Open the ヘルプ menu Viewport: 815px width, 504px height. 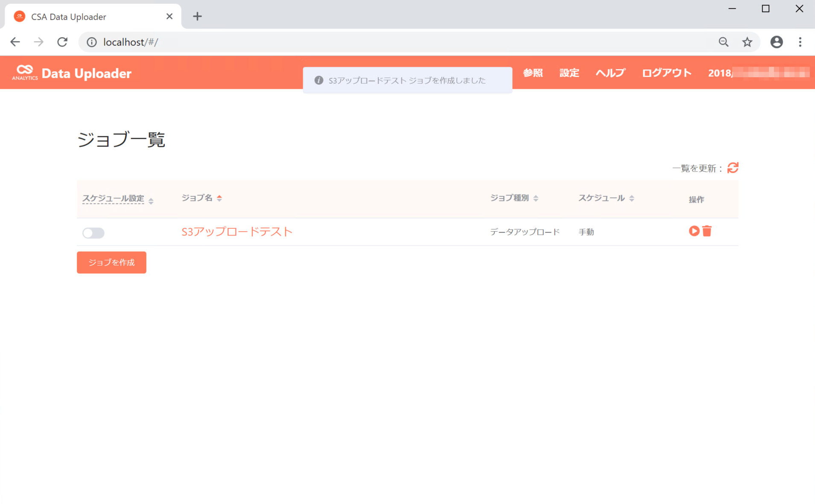611,73
